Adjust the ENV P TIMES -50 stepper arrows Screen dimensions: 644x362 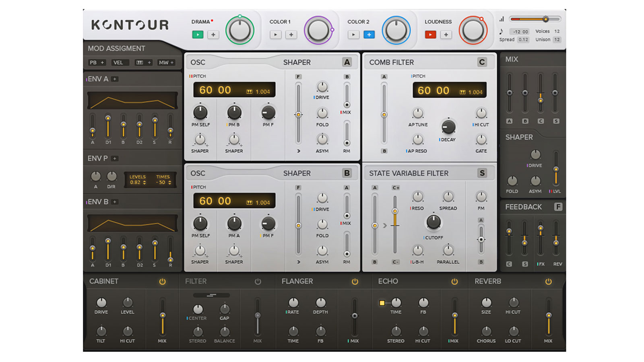coord(169,183)
